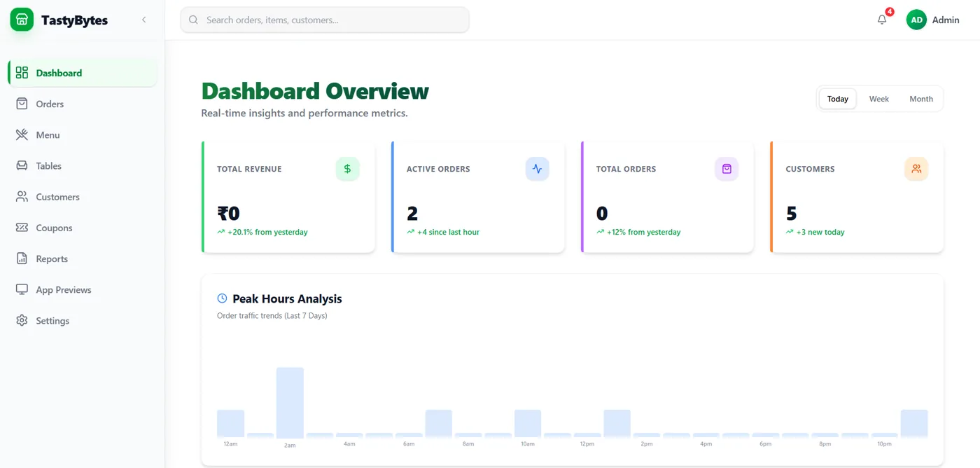Open the Admin account name
The height and width of the screenshot is (468, 980).
[x=946, y=20]
